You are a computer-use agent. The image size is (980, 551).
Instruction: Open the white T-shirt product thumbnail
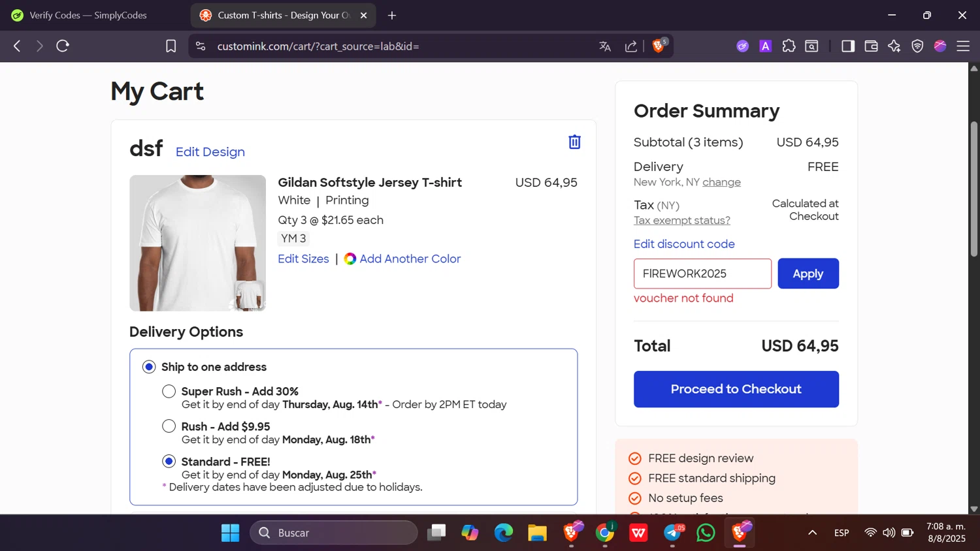click(x=197, y=243)
